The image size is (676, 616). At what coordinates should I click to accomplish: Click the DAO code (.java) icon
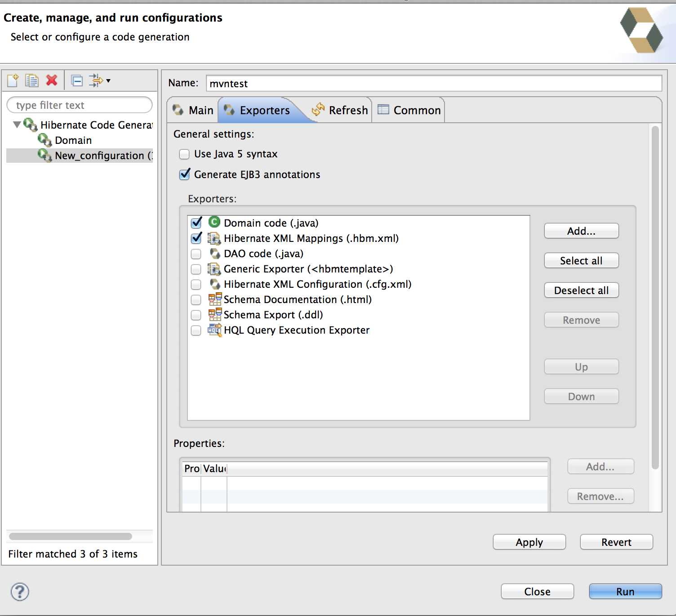(x=215, y=253)
